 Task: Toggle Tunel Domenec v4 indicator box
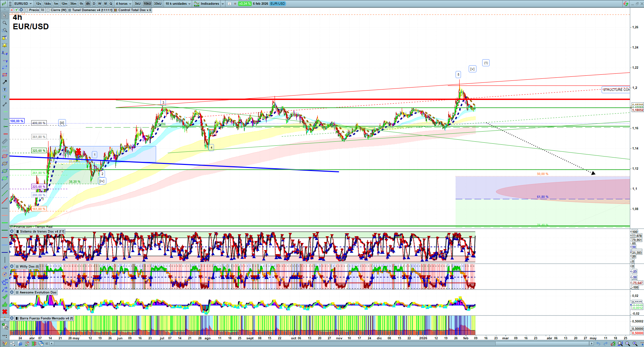click(70, 10)
